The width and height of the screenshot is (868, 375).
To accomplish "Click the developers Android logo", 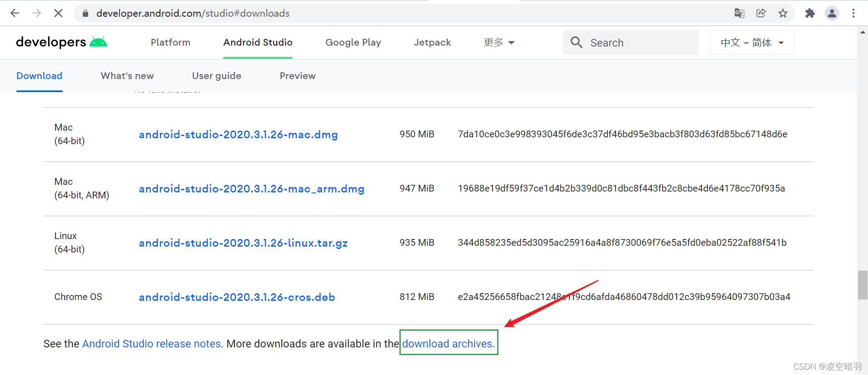I will pos(62,42).
